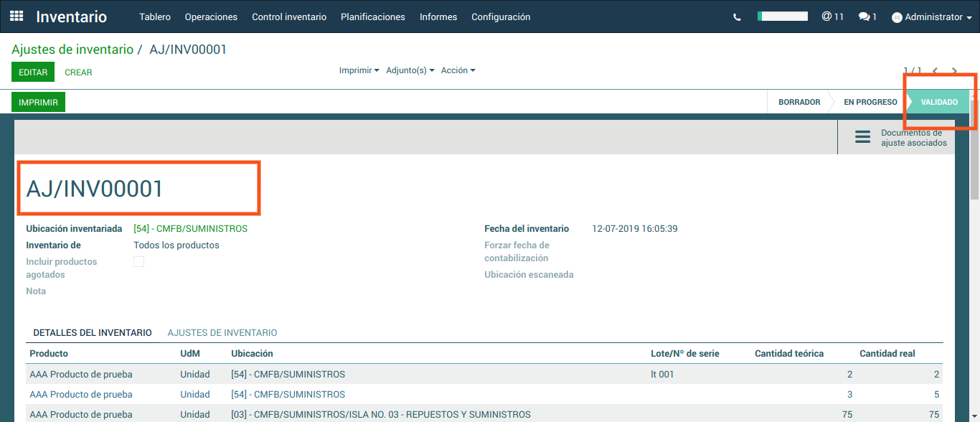The image size is (980, 422).
Task: Open the Operaciones menu
Action: (211, 17)
